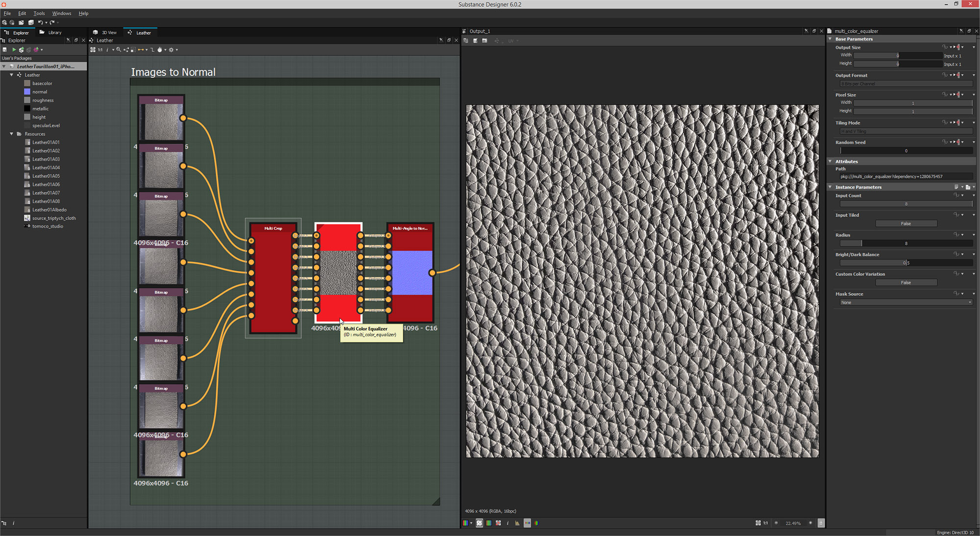The image size is (980, 536).
Task: Collapse the Resources folder in Explorer
Action: (11, 134)
